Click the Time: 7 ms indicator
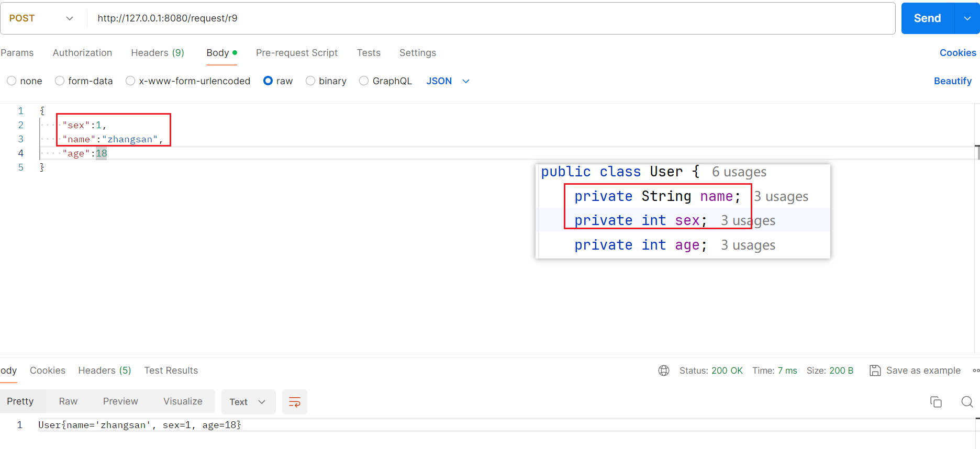 pyautogui.click(x=775, y=371)
